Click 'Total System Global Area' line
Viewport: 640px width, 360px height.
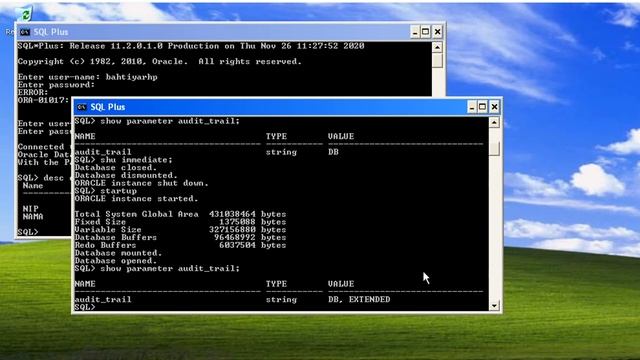click(180, 214)
